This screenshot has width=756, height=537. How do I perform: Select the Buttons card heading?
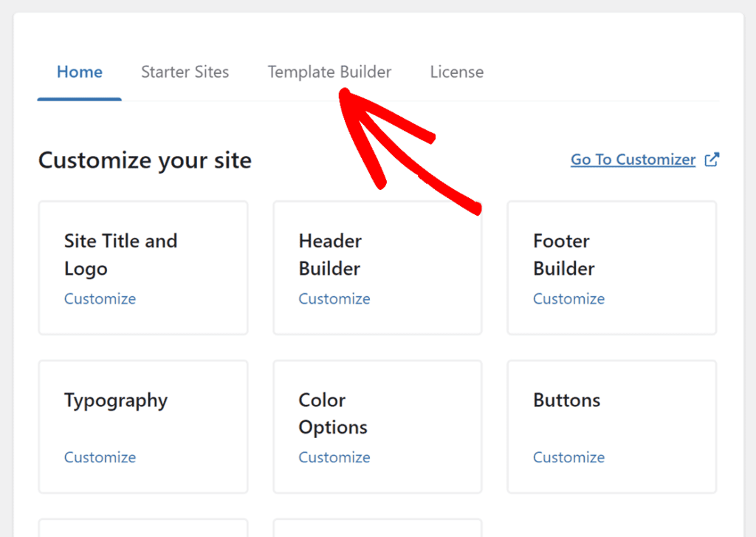(566, 400)
